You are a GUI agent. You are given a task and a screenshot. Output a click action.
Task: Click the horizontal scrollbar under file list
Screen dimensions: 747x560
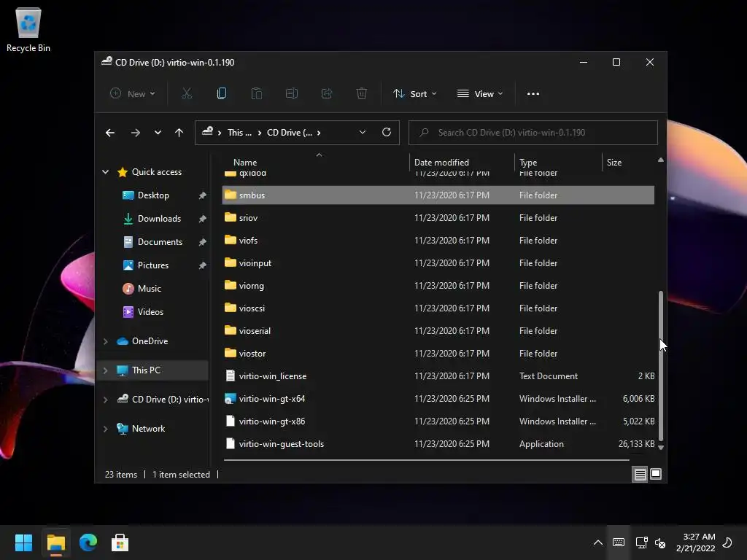click(x=426, y=460)
